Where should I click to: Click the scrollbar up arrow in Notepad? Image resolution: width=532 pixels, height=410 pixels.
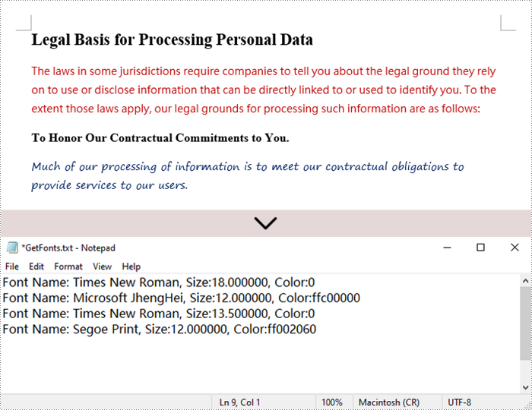click(x=525, y=281)
